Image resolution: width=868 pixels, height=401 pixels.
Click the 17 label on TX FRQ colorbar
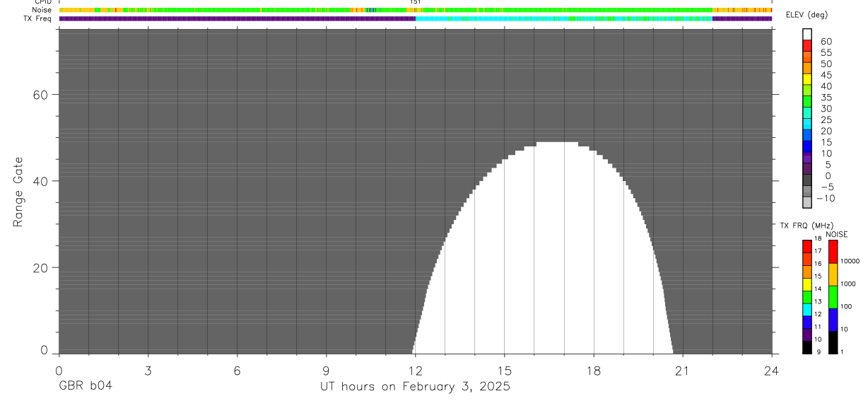click(817, 251)
